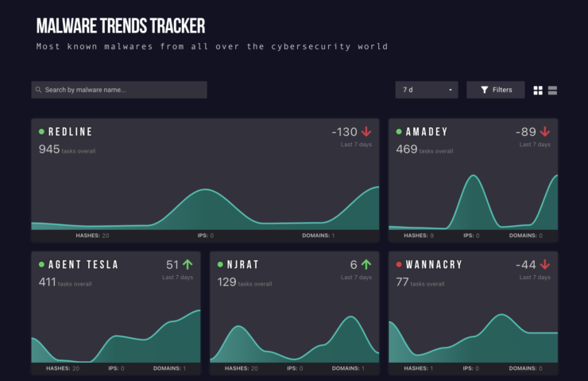Click njRAT DOMAINS: 1 footer entry
The width and height of the screenshot is (588, 381).
click(x=348, y=368)
